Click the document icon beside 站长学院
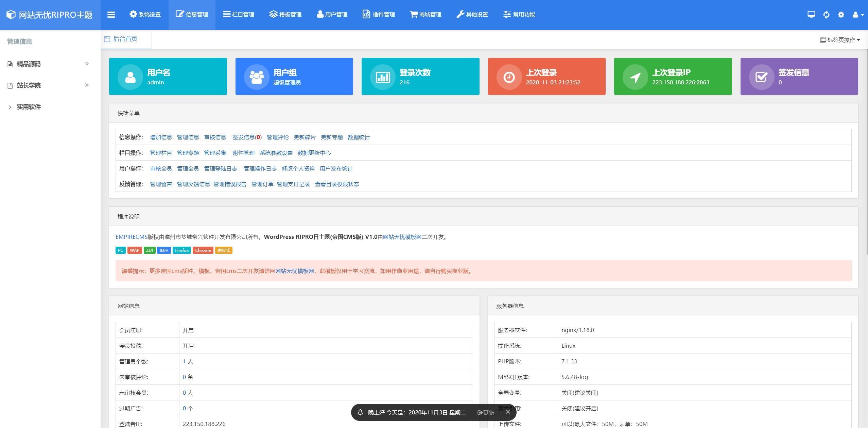Screen dimensions: 868x428 [x=10, y=85]
